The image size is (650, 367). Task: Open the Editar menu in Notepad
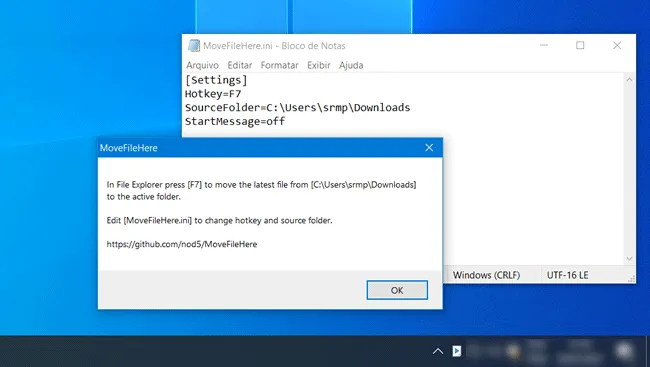pos(240,65)
